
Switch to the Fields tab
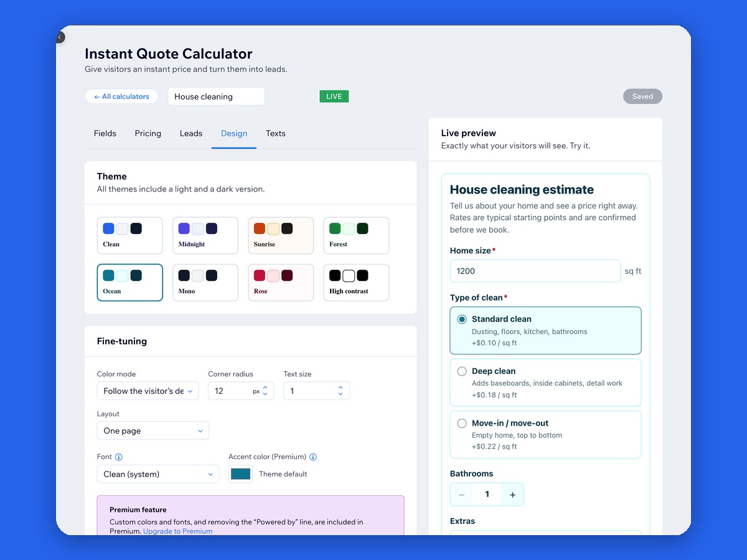105,133
